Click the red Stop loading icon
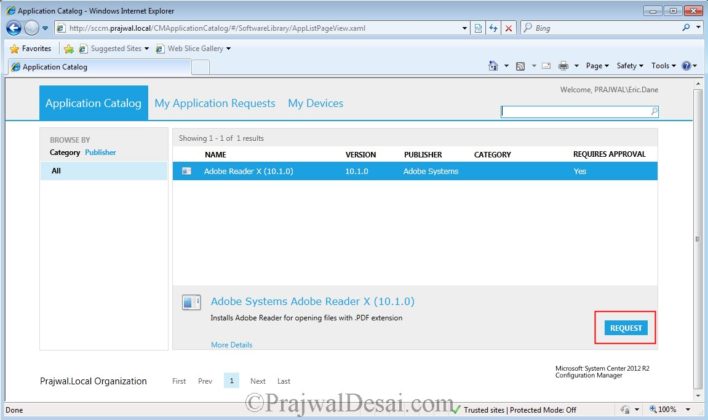The height and width of the screenshot is (420, 708). coord(508,28)
